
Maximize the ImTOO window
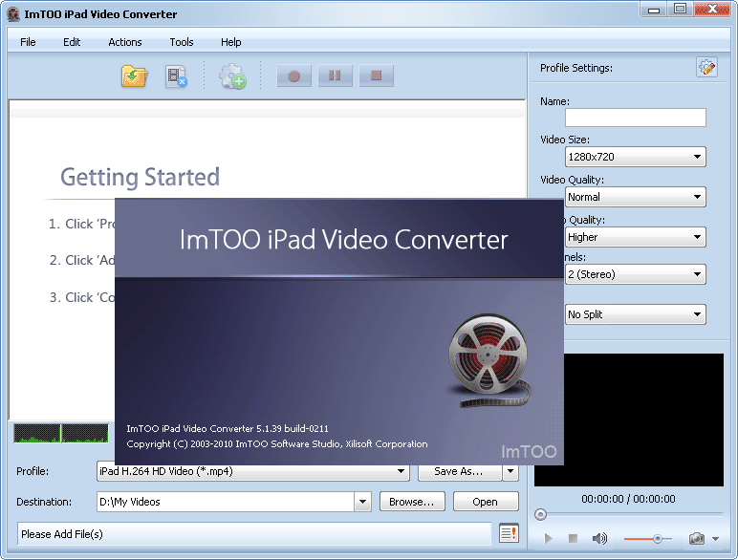pyautogui.click(x=680, y=9)
